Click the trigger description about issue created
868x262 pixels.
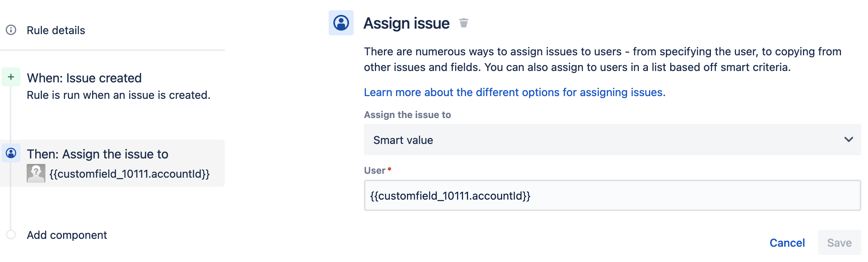tap(118, 95)
